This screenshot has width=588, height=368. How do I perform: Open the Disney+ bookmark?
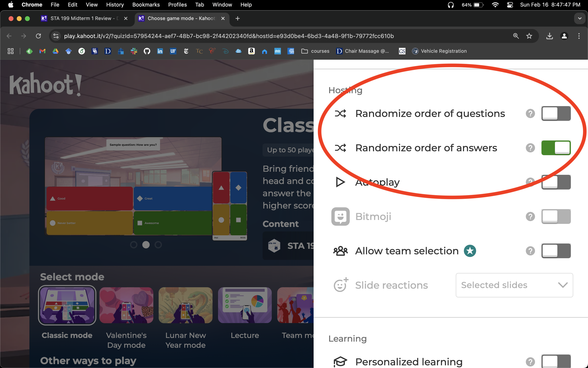(x=225, y=51)
